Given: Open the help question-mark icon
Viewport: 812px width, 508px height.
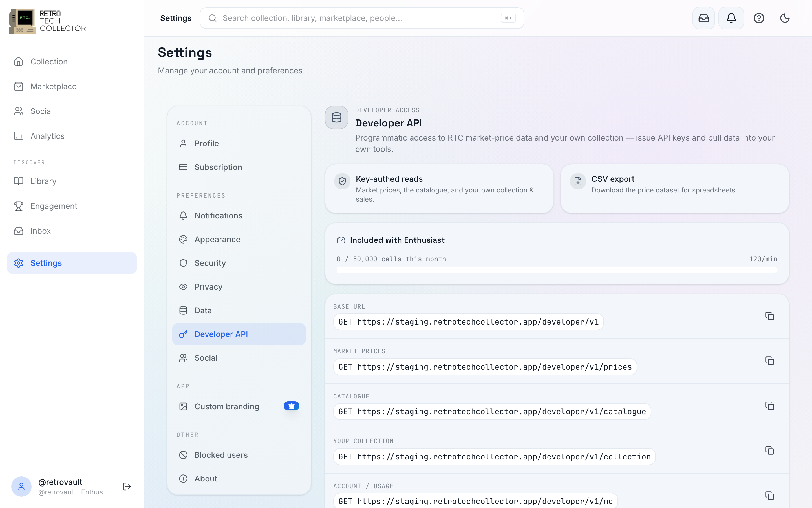Looking at the screenshot, I should 759,18.
